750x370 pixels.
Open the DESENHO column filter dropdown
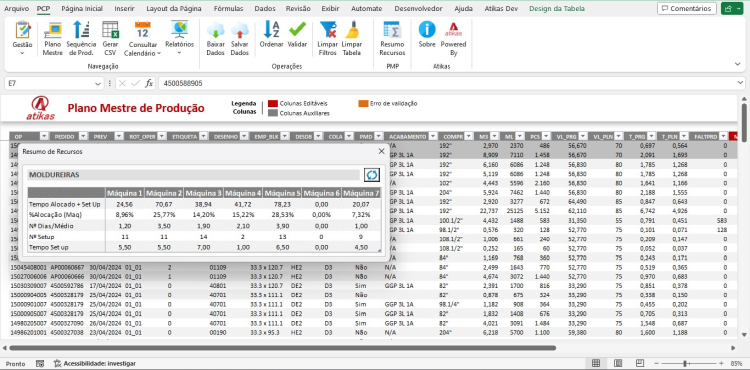point(244,137)
